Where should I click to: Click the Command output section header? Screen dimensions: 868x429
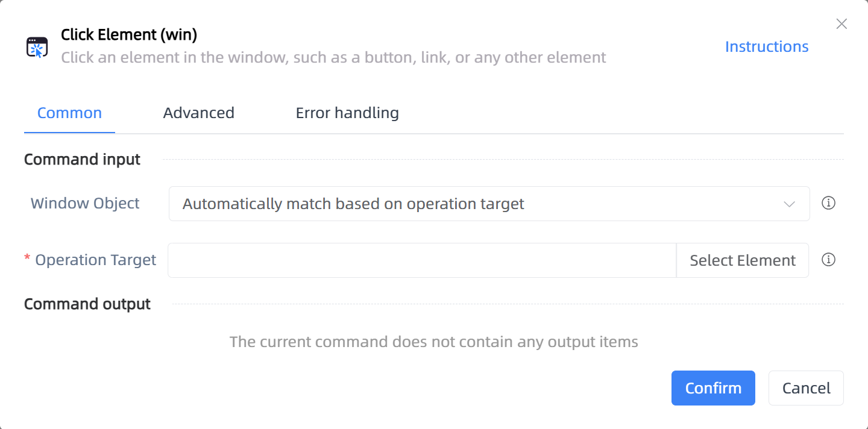87,304
